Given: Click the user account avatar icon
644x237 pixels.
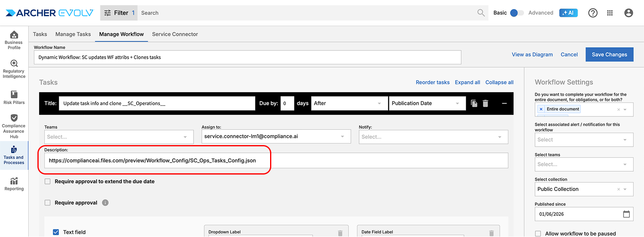Looking at the screenshot, I should pos(628,13).
